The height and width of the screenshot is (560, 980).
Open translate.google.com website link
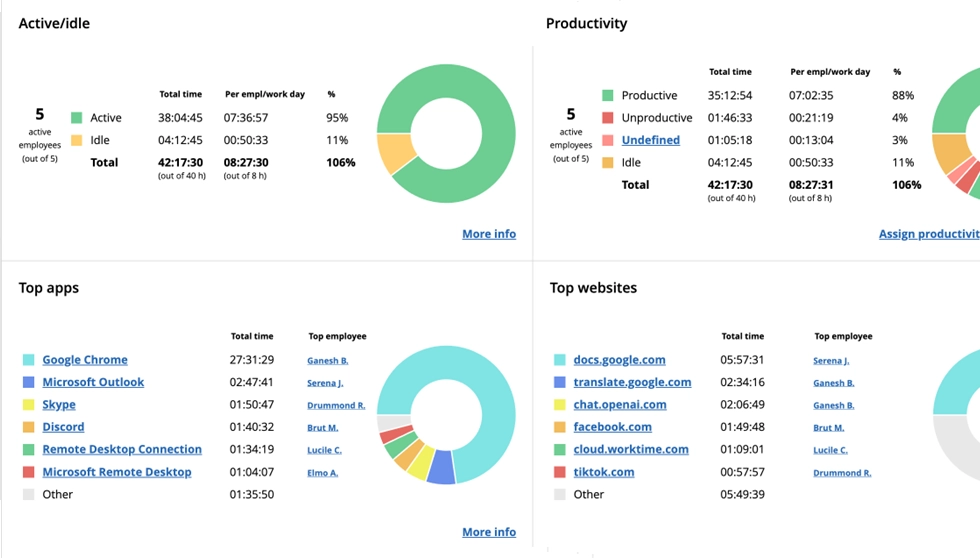coord(632,382)
